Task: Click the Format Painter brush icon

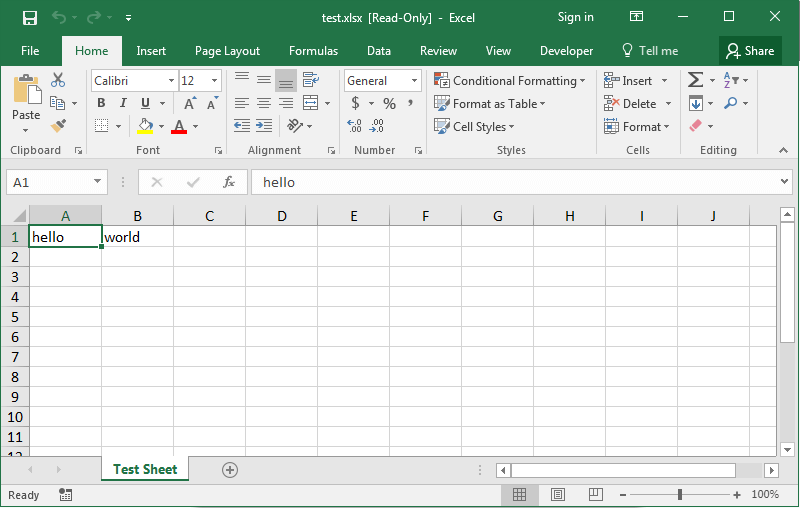Action: [x=58, y=126]
